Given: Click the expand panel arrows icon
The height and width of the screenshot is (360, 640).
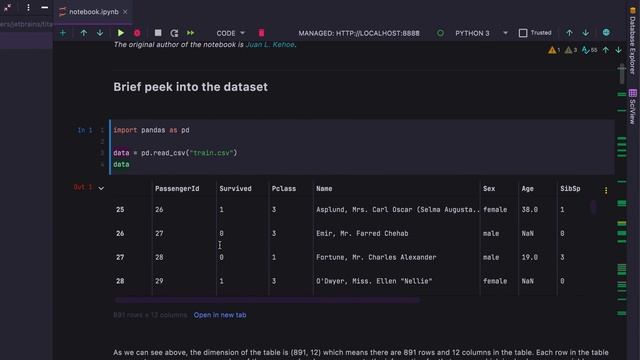Looking at the screenshot, I should (7, 7).
